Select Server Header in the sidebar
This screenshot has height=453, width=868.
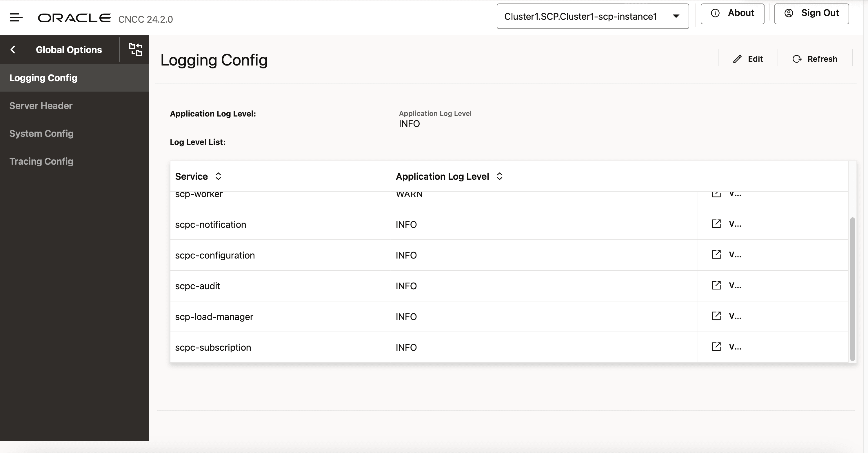tap(41, 105)
